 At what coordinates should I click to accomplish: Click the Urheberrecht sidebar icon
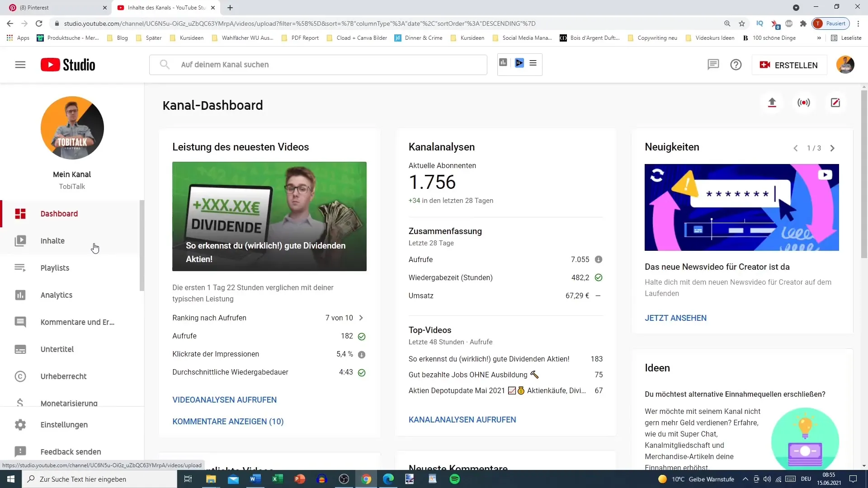(x=20, y=376)
